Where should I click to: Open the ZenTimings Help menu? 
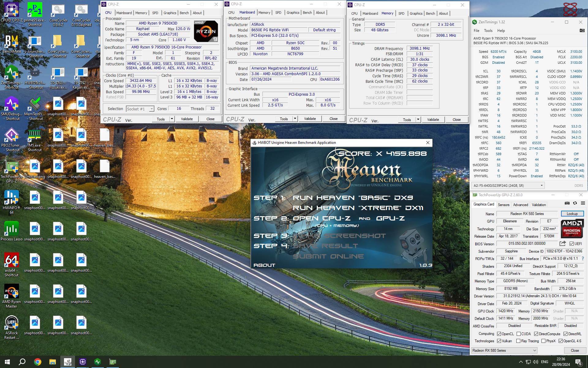click(501, 31)
